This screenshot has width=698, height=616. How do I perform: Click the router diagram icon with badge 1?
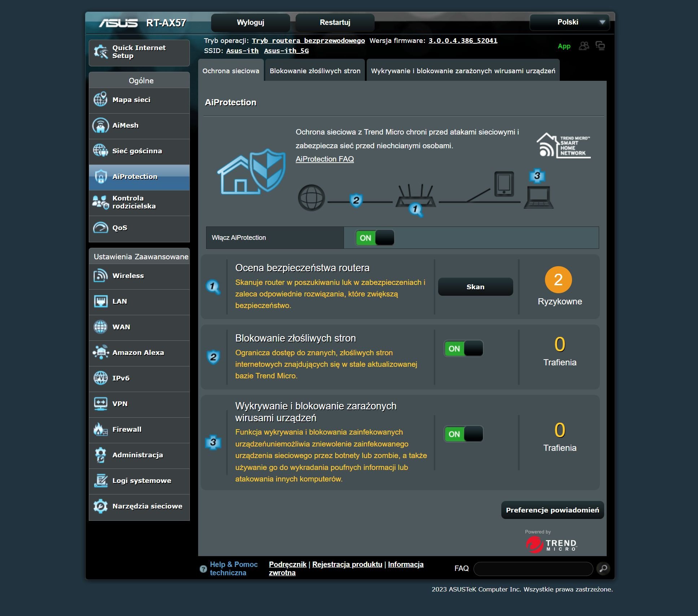coord(416,200)
